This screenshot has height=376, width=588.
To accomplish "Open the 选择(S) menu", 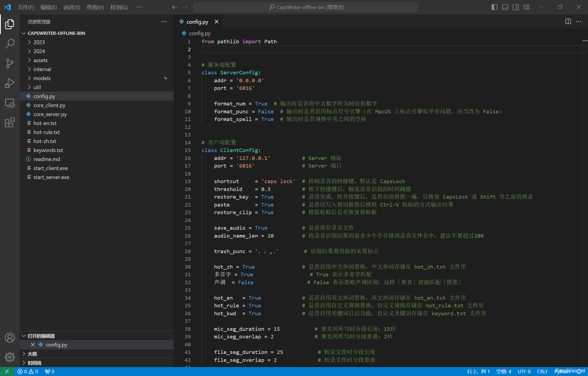I will (x=72, y=7).
